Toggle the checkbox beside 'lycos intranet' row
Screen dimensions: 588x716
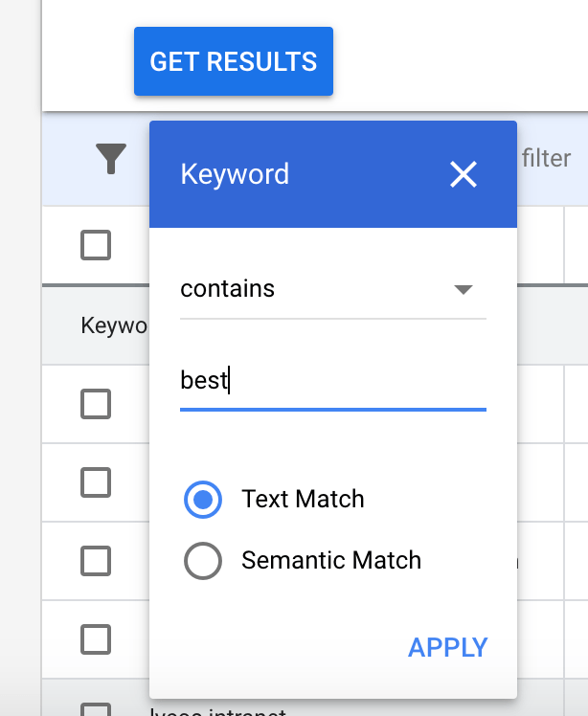pos(96,709)
